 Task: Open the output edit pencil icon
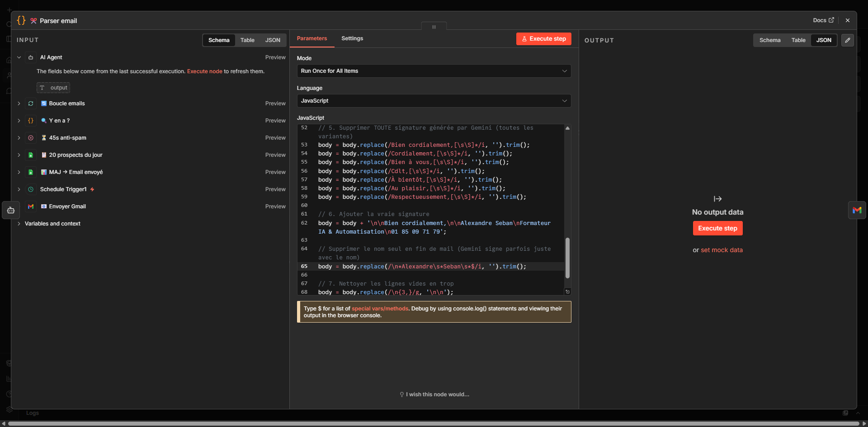coord(848,40)
